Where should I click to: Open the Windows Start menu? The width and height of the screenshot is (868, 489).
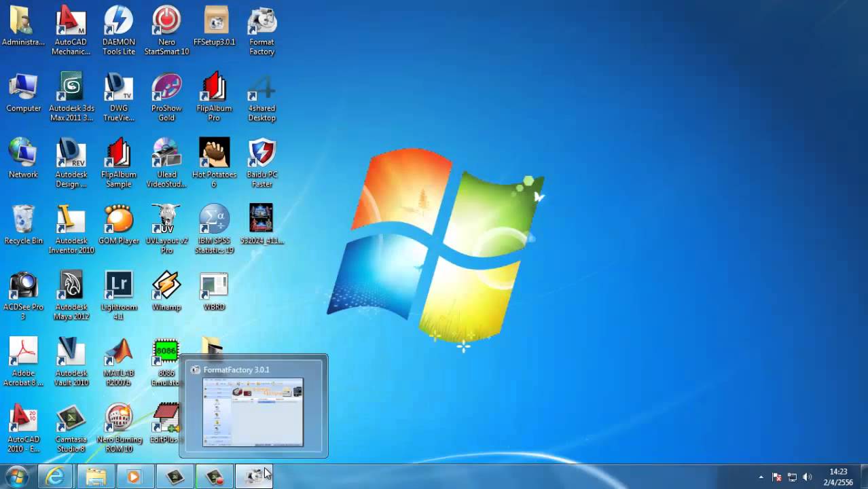pyautogui.click(x=16, y=477)
